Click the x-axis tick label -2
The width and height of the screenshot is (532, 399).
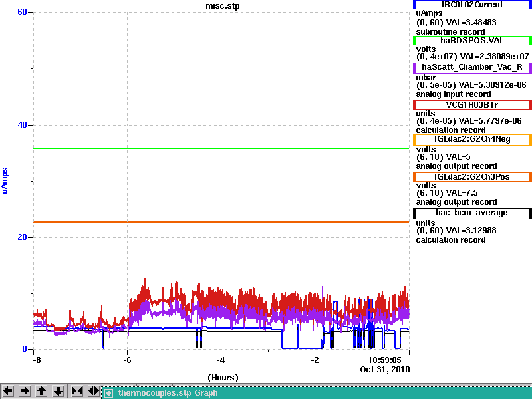click(315, 360)
